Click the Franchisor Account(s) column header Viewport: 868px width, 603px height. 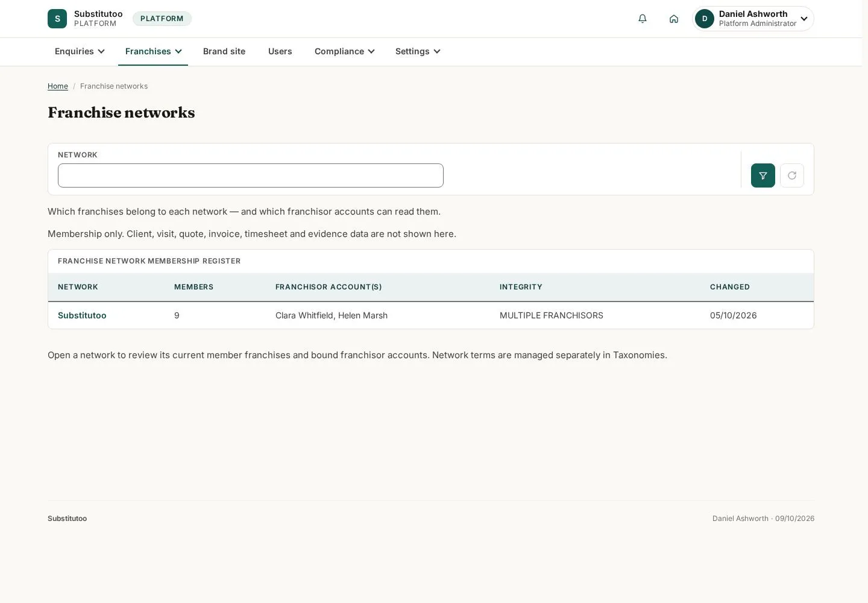329,287
